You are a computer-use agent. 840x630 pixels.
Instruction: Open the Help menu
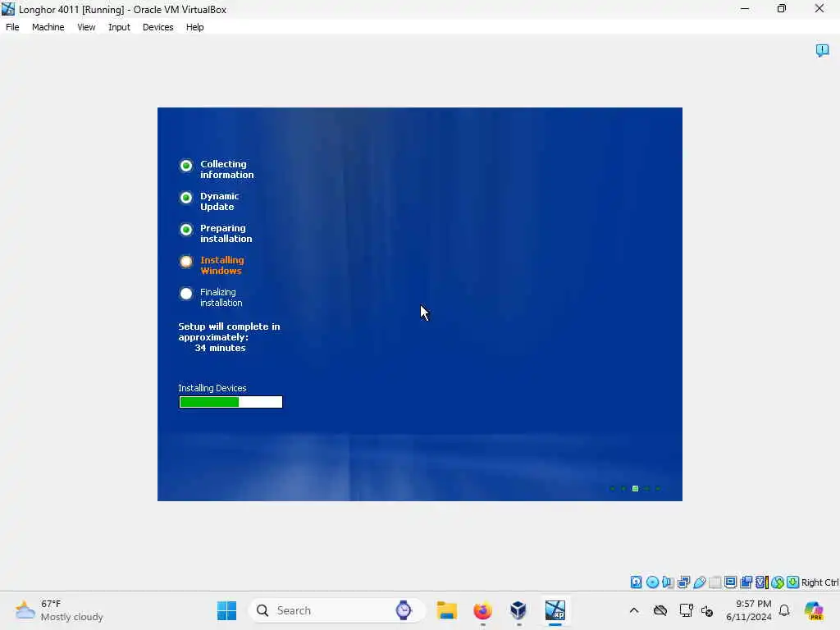(195, 27)
